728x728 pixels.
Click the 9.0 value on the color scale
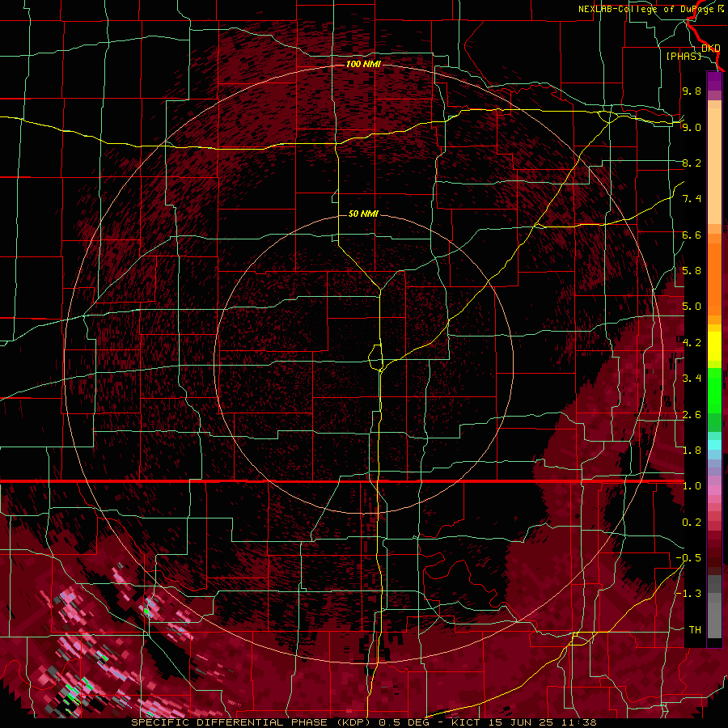coord(692,127)
